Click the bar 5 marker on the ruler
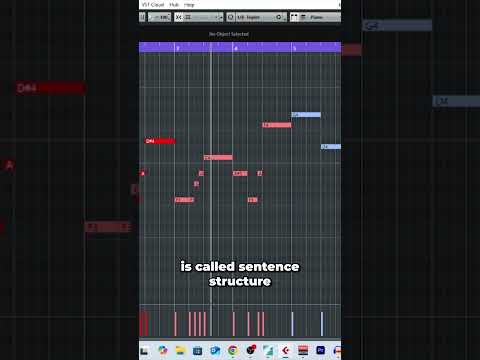 tap(294, 48)
